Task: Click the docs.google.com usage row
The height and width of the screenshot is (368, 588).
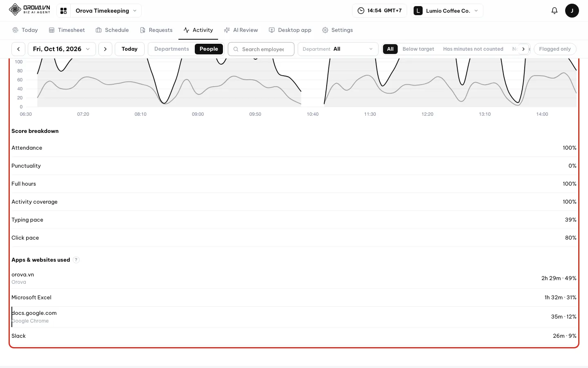Action: click(294, 317)
